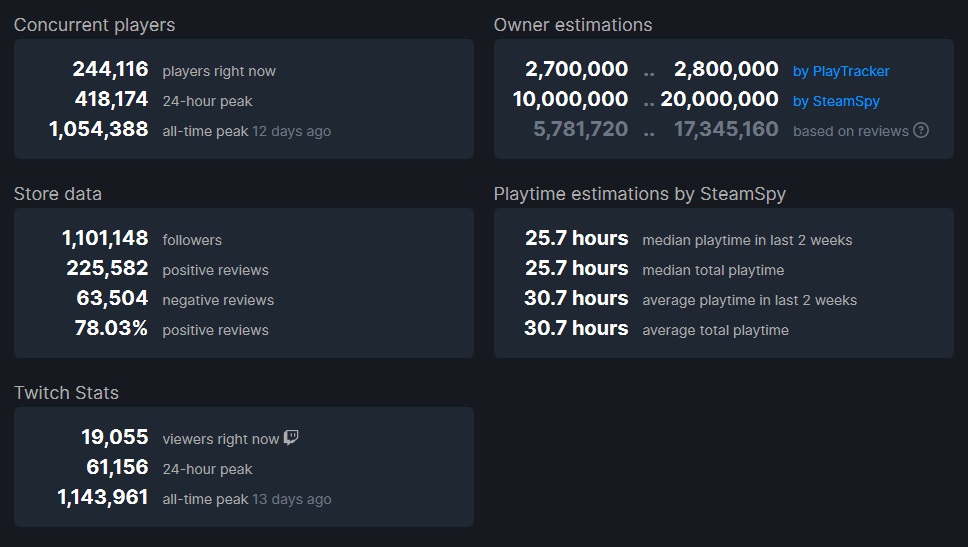Click the Twitch icon beside viewers right now
Image resolution: width=968 pixels, height=547 pixels.
pyautogui.click(x=291, y=438)
